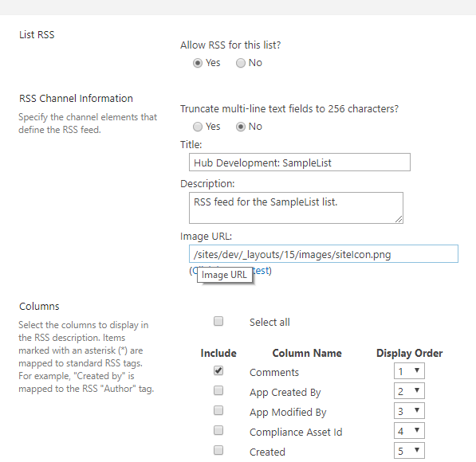Click the Description text area
The width and height of the screenshot is (476, 462).
click(x=296, y=208)
